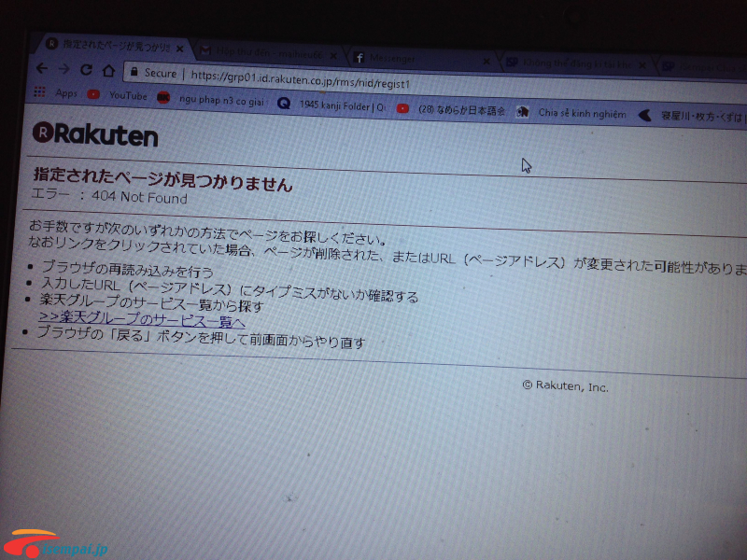
Task: Click the line starting 'なおリンクをクリックされていた場合'
Action: click(x=387, y=254)
